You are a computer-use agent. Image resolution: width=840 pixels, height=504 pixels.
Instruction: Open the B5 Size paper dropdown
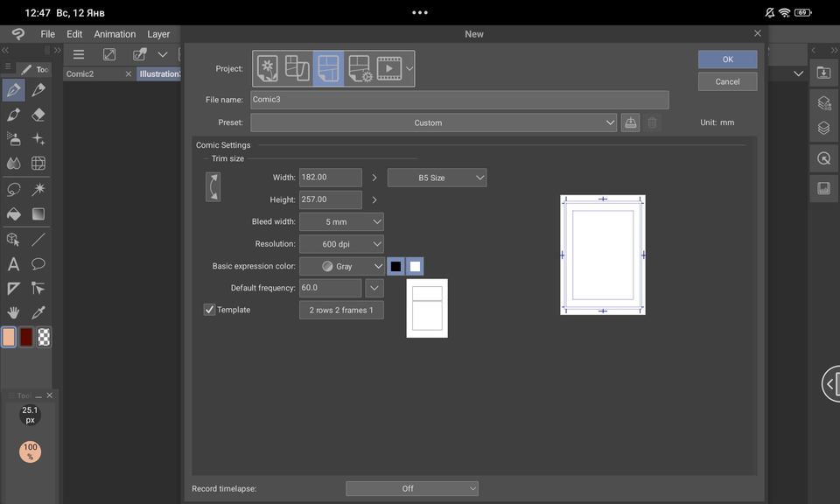pyautogui.click(x=437, y=178)
